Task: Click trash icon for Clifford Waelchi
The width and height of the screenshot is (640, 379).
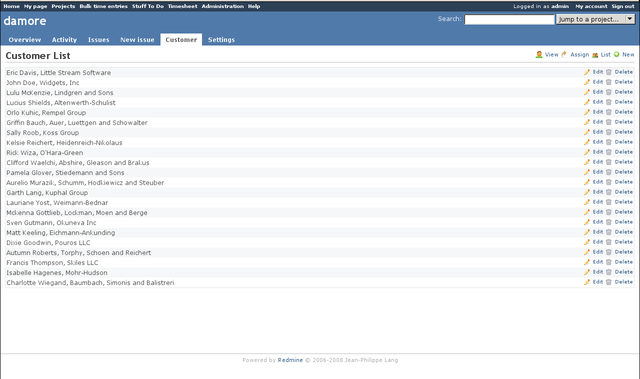Action: (609, 162)
